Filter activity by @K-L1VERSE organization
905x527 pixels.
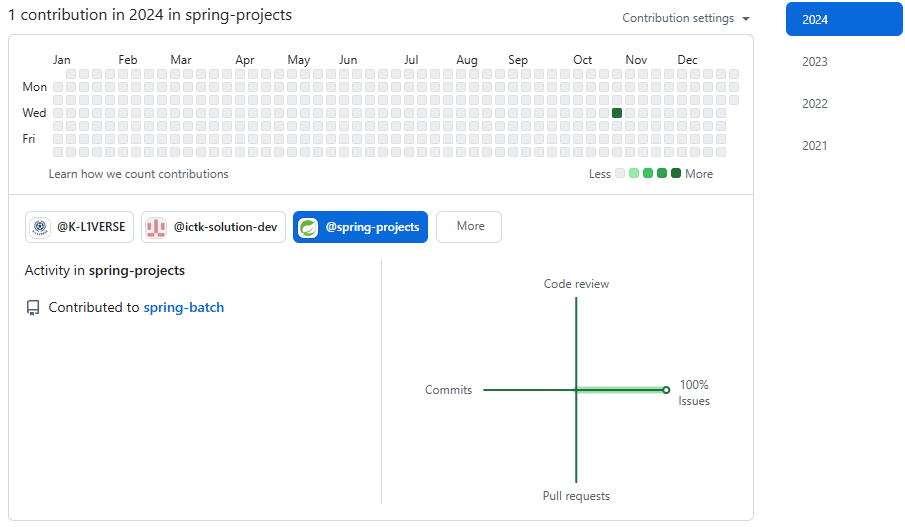(x=80, y=227)
